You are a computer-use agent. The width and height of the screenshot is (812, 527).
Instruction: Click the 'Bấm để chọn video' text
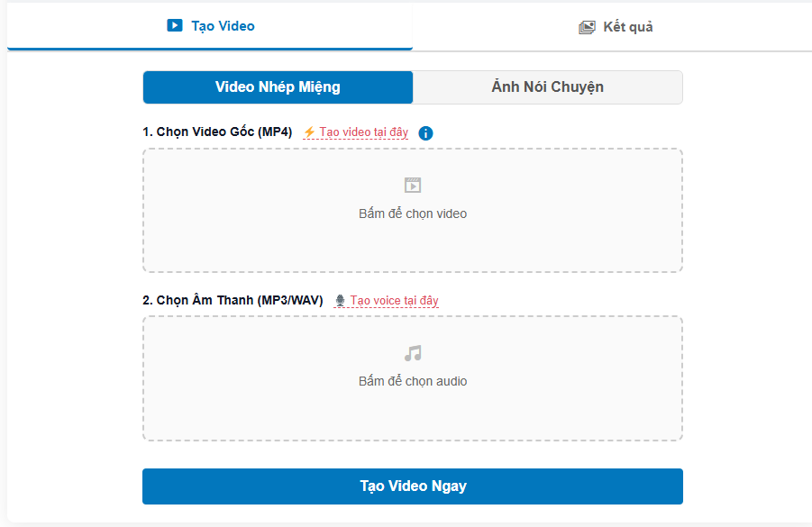pyautogui.click(x=413, y=214)
